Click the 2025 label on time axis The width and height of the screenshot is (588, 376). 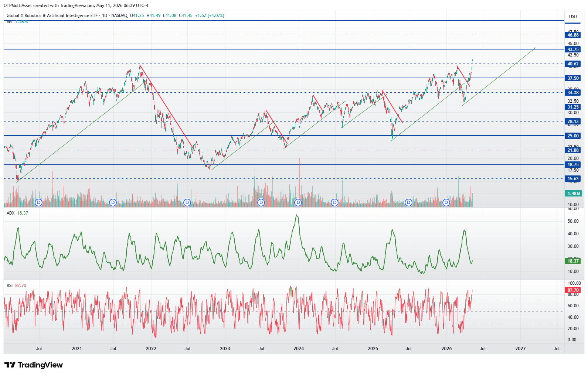[373, 349]
